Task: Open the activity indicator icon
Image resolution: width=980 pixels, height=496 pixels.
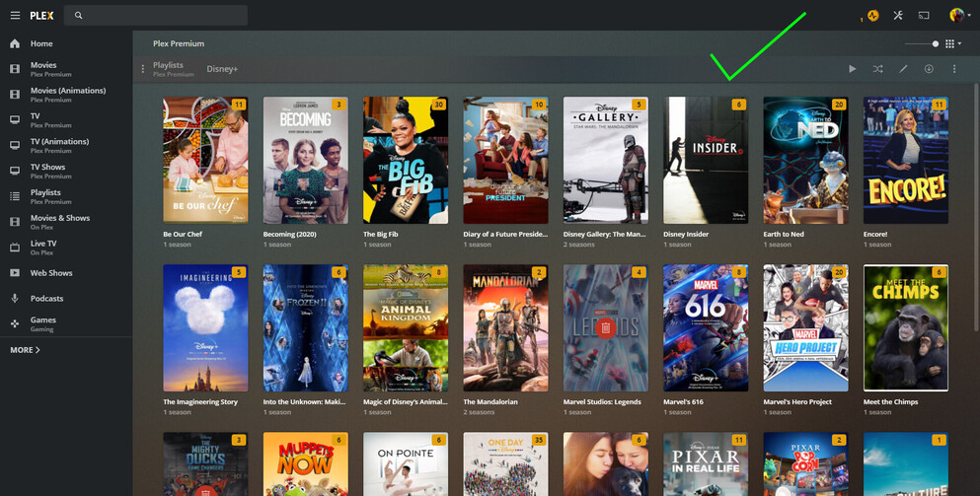Action: pos(873,16)
